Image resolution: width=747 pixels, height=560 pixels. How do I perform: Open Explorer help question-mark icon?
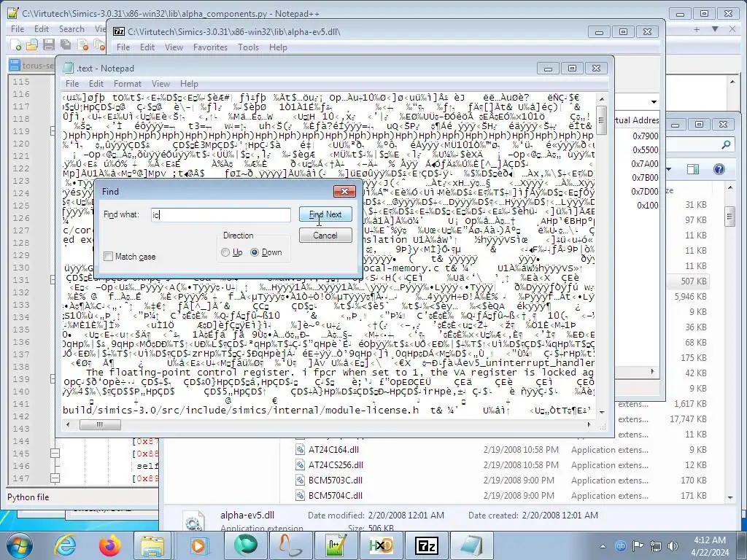pos(719,169)
